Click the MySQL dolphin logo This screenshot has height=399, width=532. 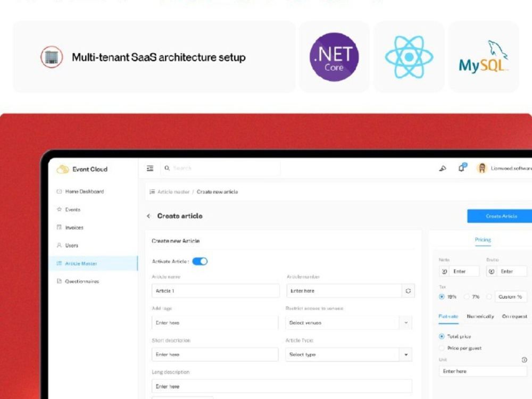[484, 57]
